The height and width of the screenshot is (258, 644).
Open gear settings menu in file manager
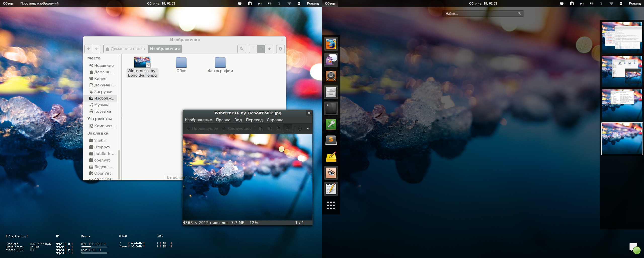[280, 49]
